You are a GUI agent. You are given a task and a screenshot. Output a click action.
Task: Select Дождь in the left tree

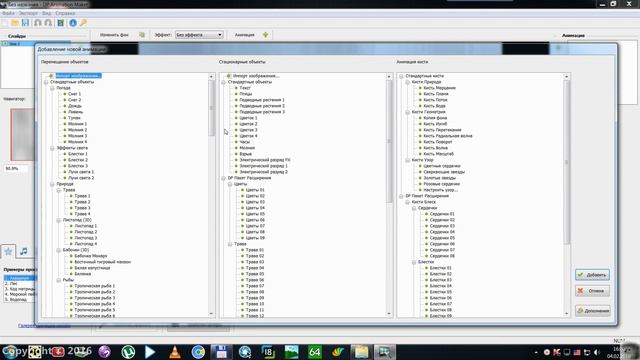point(75,106)
